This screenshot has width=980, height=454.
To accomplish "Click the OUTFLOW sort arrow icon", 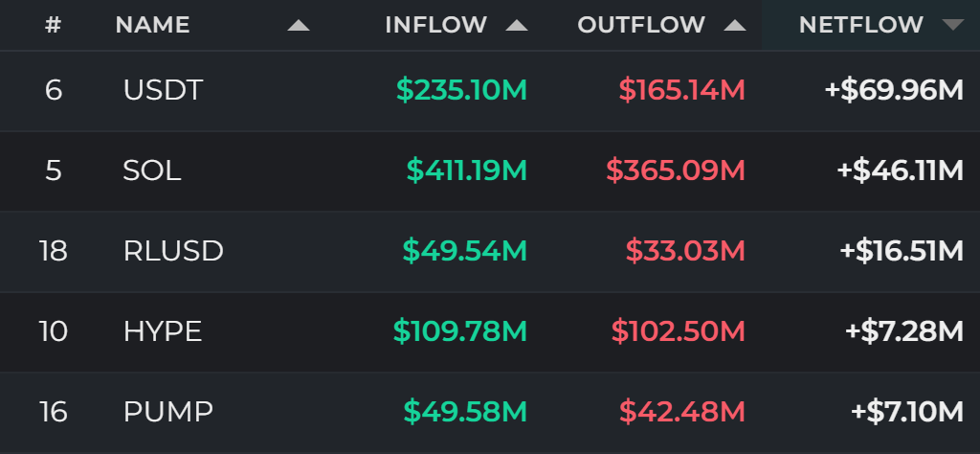I will tap(734, 26).
